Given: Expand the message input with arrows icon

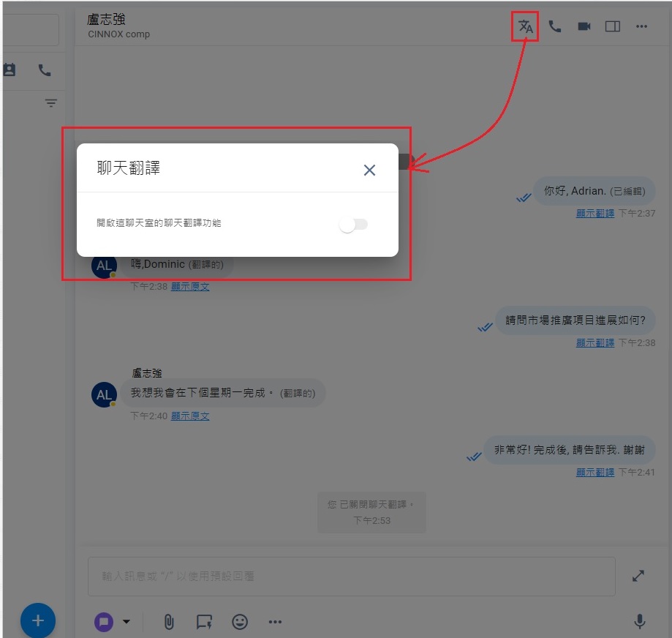Looking at the screenshot, I should (x=638, y=576).
